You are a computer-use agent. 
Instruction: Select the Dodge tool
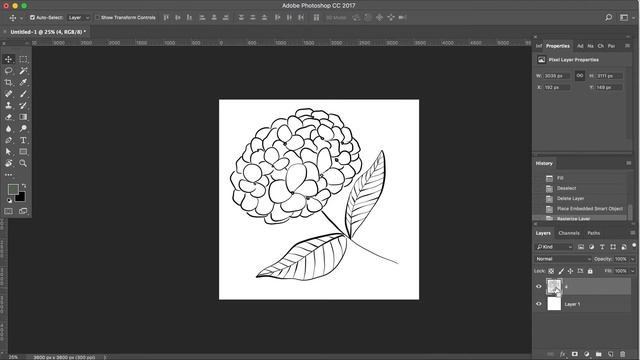(x=23, y=129)
